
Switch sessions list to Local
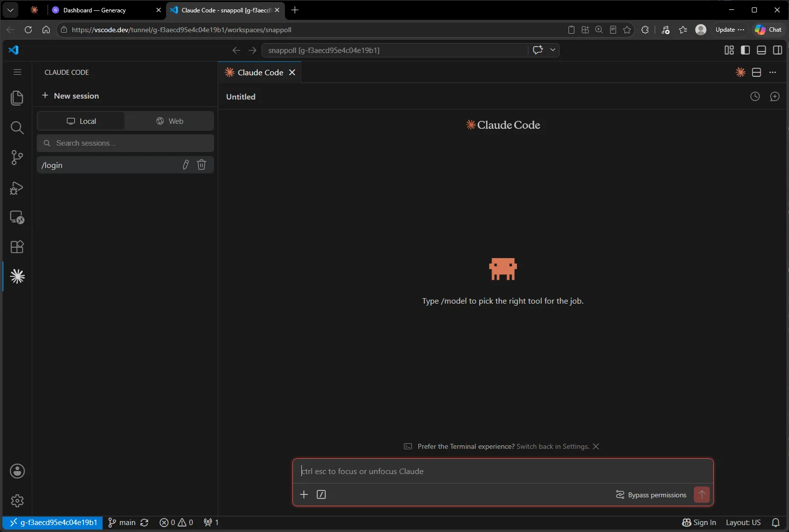coord(81,121)
